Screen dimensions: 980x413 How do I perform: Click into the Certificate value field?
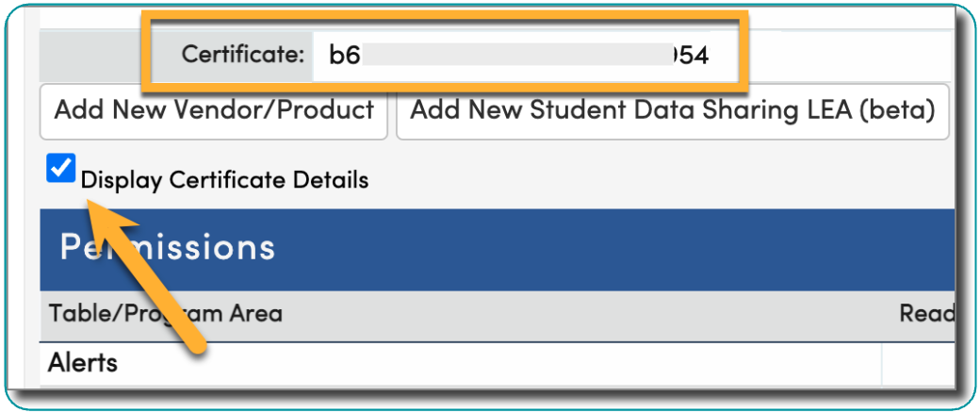click(x=518, y=55)
